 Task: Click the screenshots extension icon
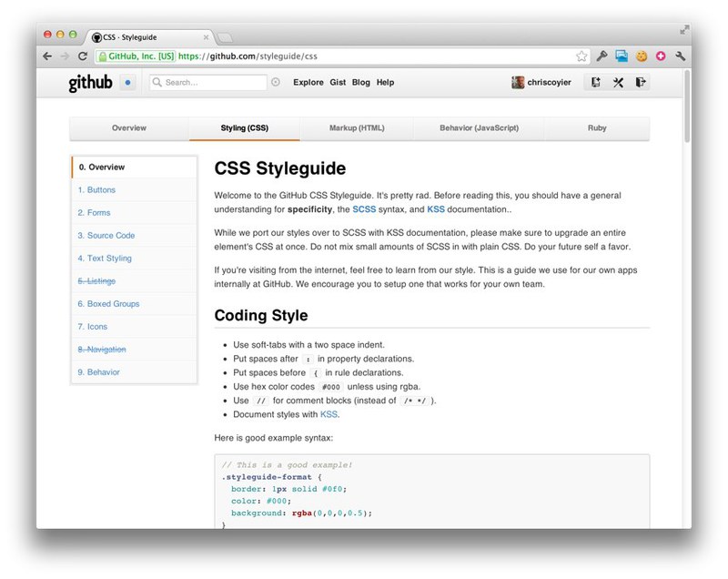coord(622,56)
